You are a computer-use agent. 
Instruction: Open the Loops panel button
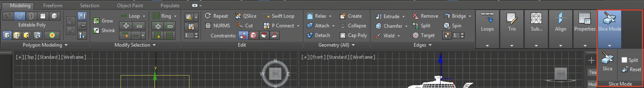pyautogui.click(x=487, y=29)
